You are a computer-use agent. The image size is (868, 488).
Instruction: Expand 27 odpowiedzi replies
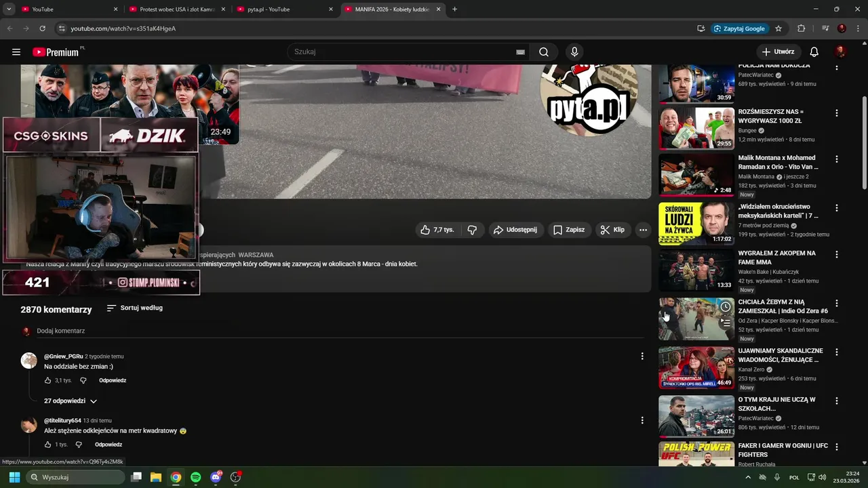tap(71, 401)
